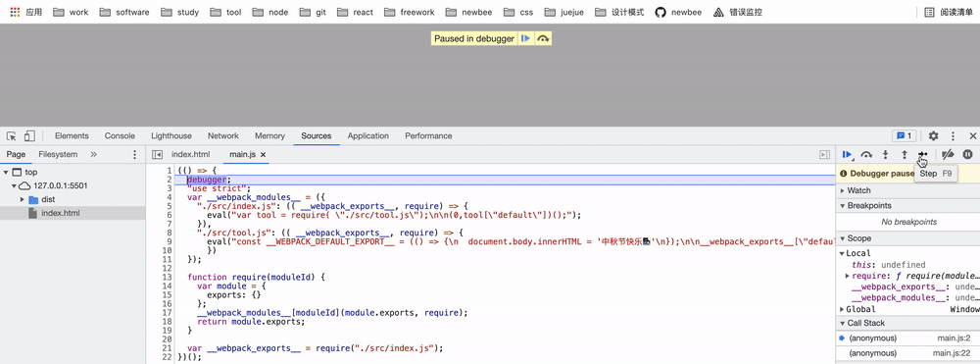The height and width of the screenshot is (364, 980).
Task: Activate the inspect element picker icon
Action: [11, 135]
